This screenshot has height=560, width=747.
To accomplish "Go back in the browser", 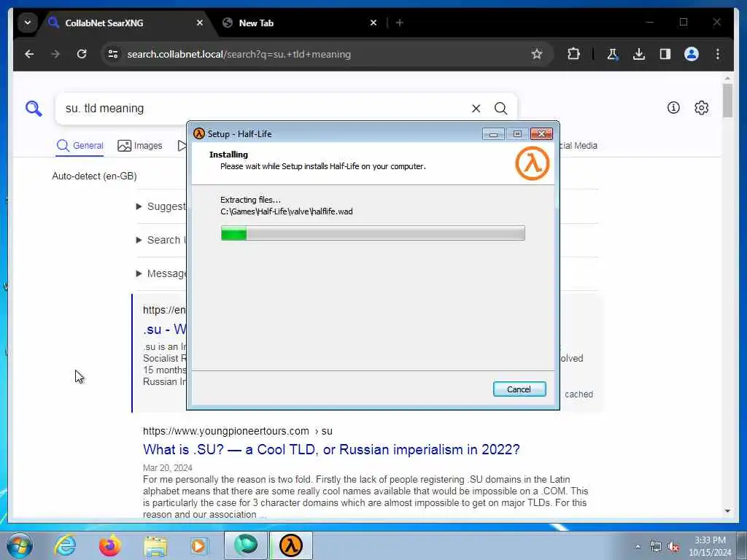I will [29, 54].
